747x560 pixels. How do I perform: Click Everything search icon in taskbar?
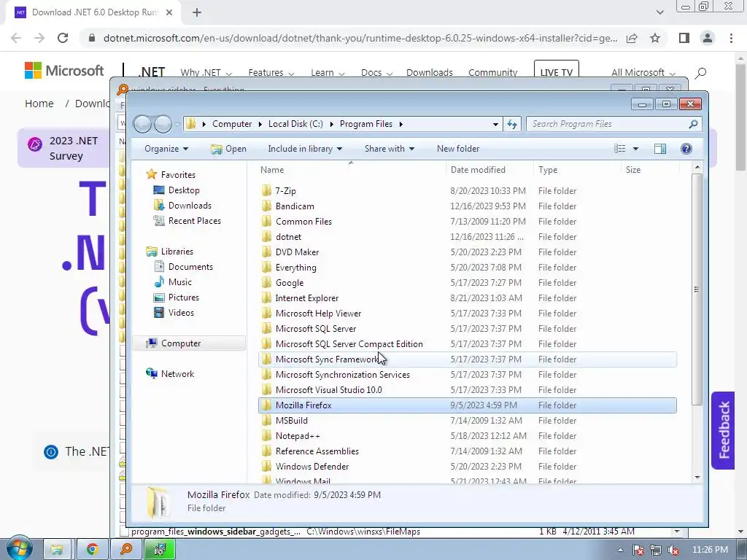(125, 550)
